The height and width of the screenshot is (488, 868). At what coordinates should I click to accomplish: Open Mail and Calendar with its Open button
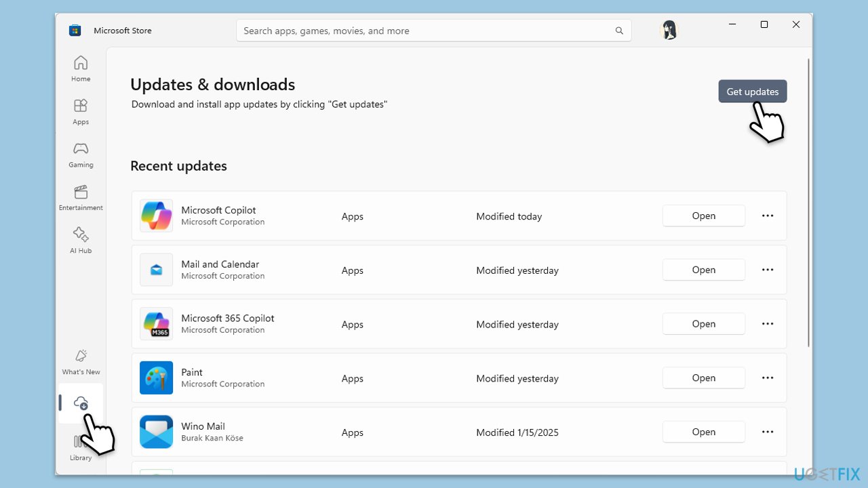(x=704, y=270)
